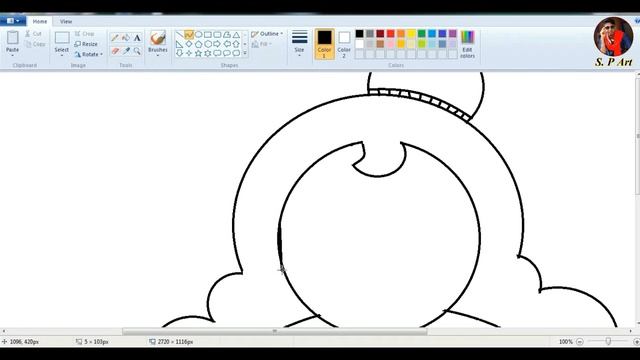Click the Crop button

click(84, 34)
